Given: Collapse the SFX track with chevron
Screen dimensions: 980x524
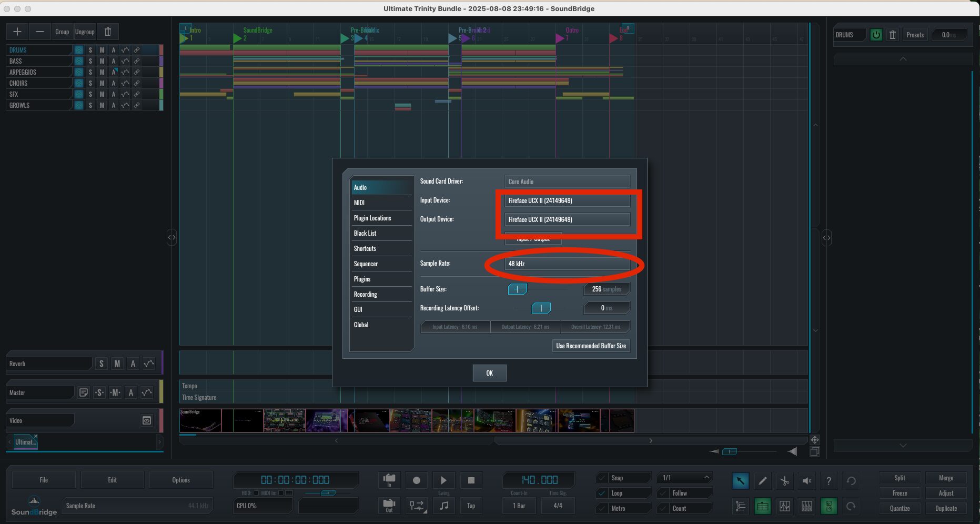Looking at the screenshot, I should tap(78, 94).
